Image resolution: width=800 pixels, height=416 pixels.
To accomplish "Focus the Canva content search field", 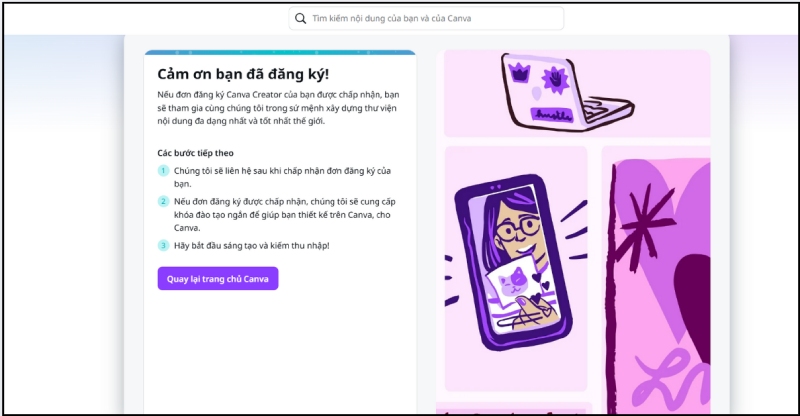I will [x=426, y=18].
